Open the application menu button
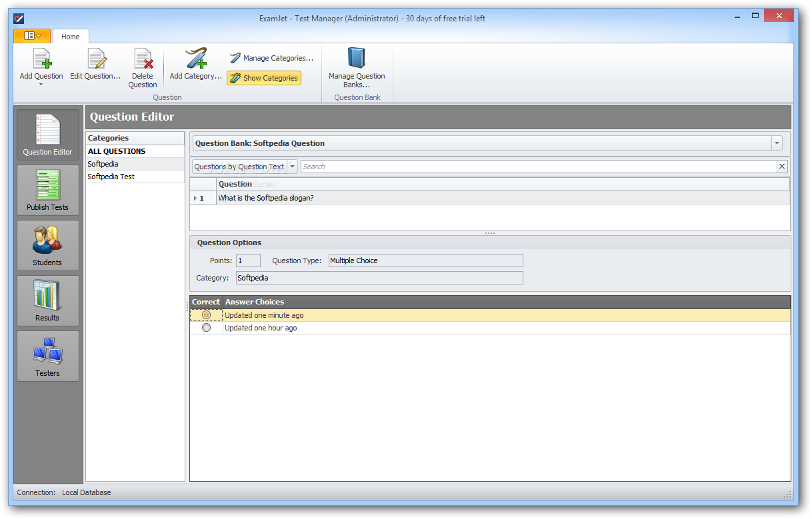This screenshot has width=812, height=519. click(x=32, y=36)
